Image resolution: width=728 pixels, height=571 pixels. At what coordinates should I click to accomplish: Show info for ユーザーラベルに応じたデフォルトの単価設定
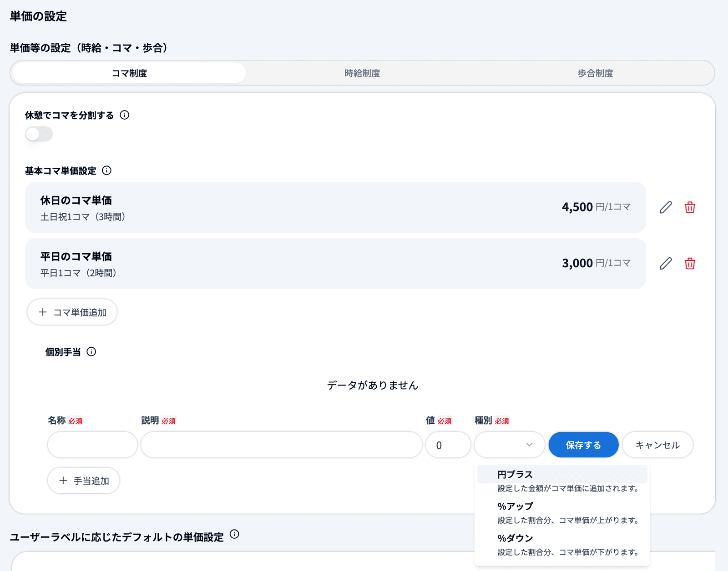[x=234, y=534]
